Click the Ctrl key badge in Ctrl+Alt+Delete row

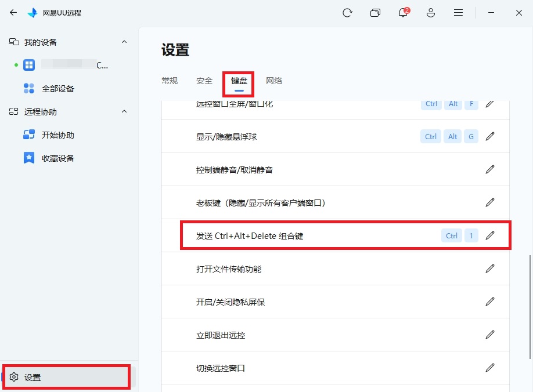451,235
